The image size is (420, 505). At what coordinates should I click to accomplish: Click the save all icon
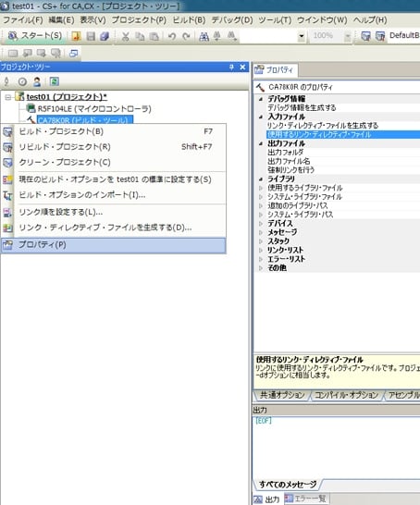(105, 36)
